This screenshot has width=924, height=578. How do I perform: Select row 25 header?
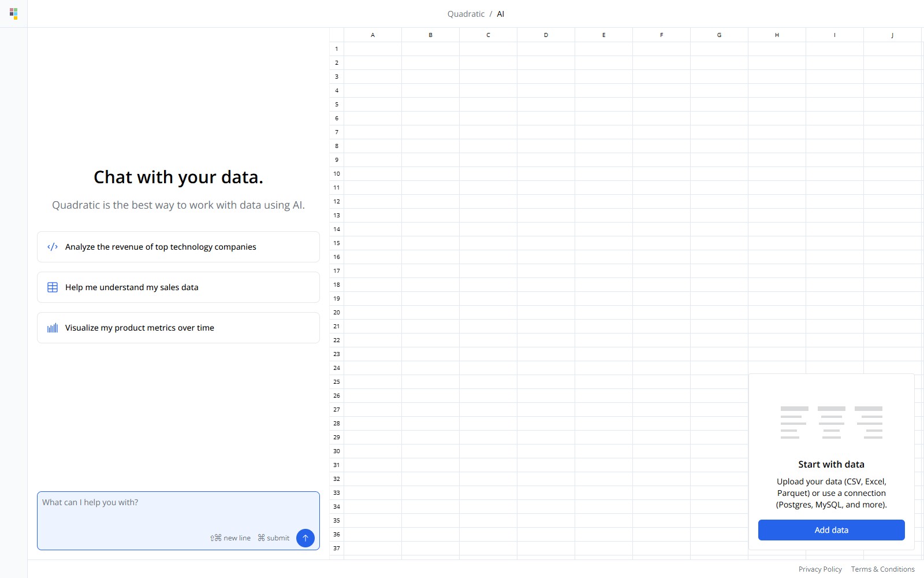[x=337, y=382]
